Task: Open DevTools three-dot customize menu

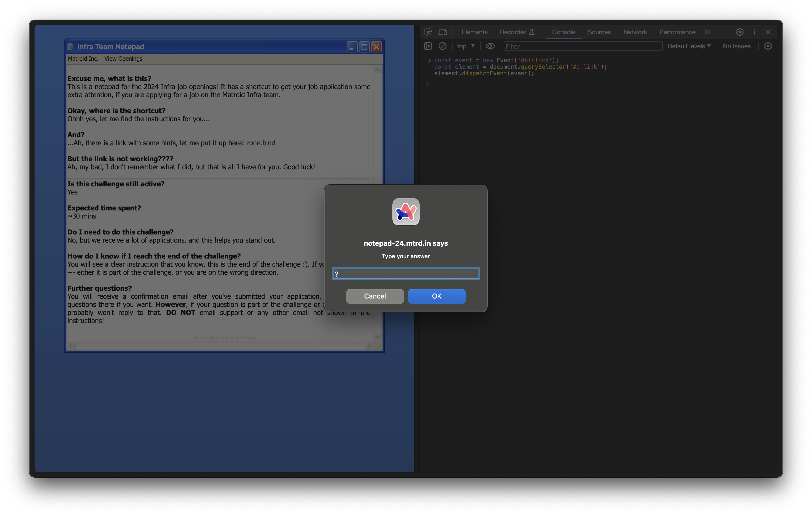Action: 754,32
